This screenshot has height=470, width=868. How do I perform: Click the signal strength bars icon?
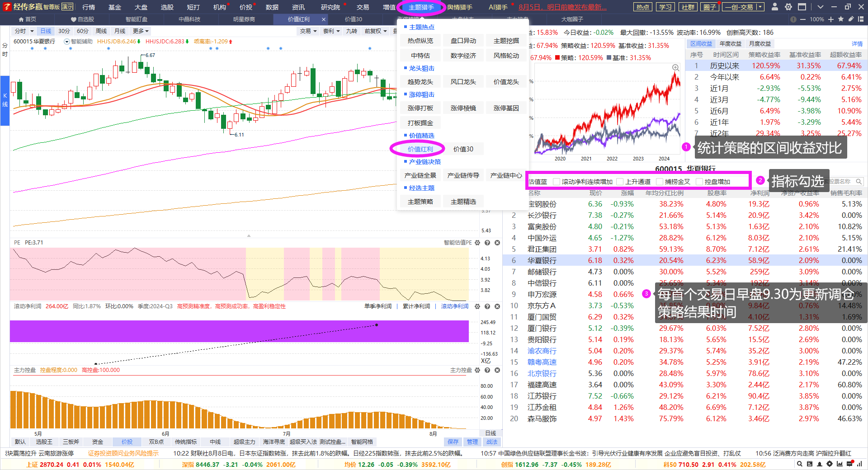pyautogui.click(x=859, y=464)
